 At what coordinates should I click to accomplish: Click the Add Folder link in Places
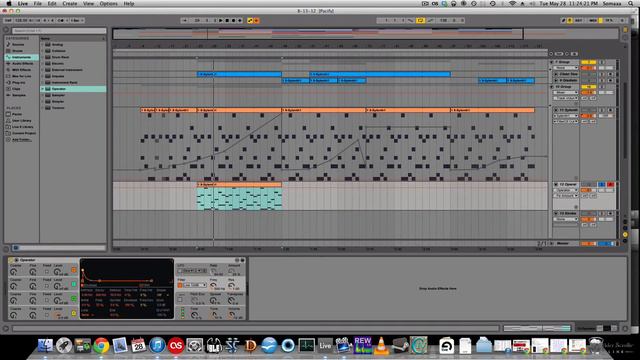click(22, 140)
